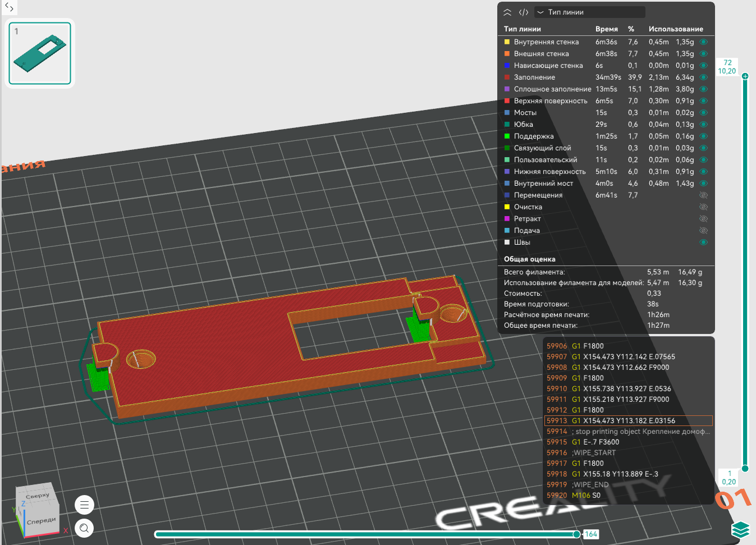Click the magnifier zoom icon near view cube
The image size is (756, 545).
pos(84,528)
